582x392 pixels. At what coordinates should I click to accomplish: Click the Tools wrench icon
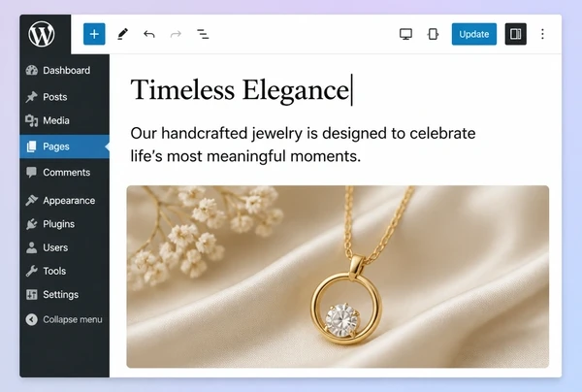(32, 271)
